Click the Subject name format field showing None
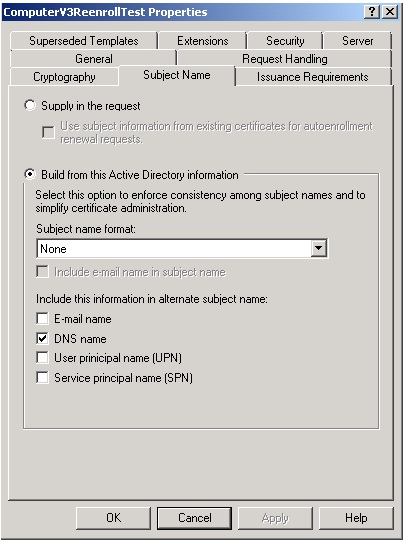The height and width of the screenshot is (540, 403). pyautogui.click(x=182, y=248)
